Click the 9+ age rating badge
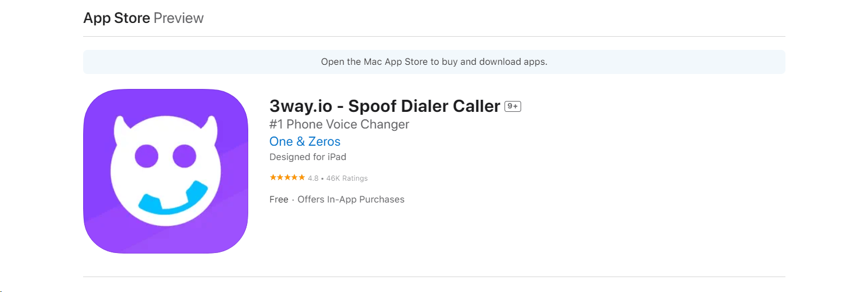The width and height of the screenshot is (868, 292). pyautogui.click(x=513, y=106)
